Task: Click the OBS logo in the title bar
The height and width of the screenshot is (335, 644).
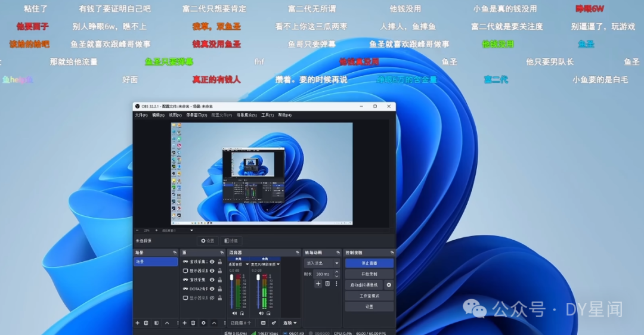Action: tap(138, 106)
